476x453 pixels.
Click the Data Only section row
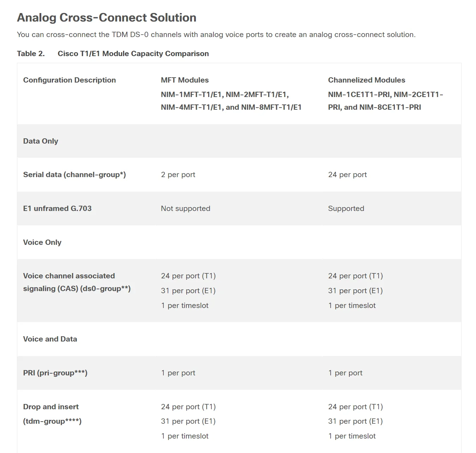point(239,141)
